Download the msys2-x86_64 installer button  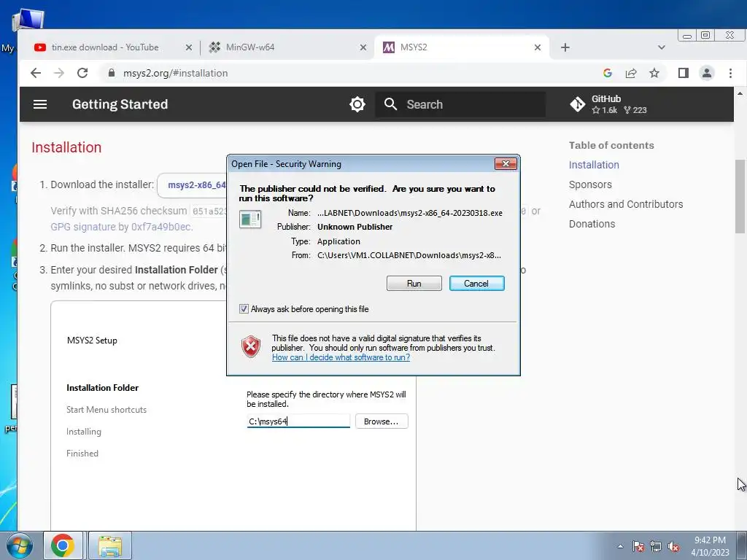193,185
